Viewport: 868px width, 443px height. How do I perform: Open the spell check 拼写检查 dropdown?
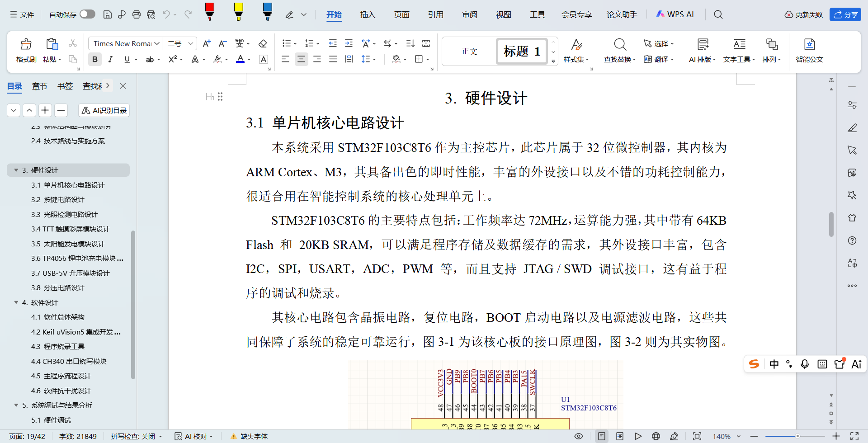point(136,436)
